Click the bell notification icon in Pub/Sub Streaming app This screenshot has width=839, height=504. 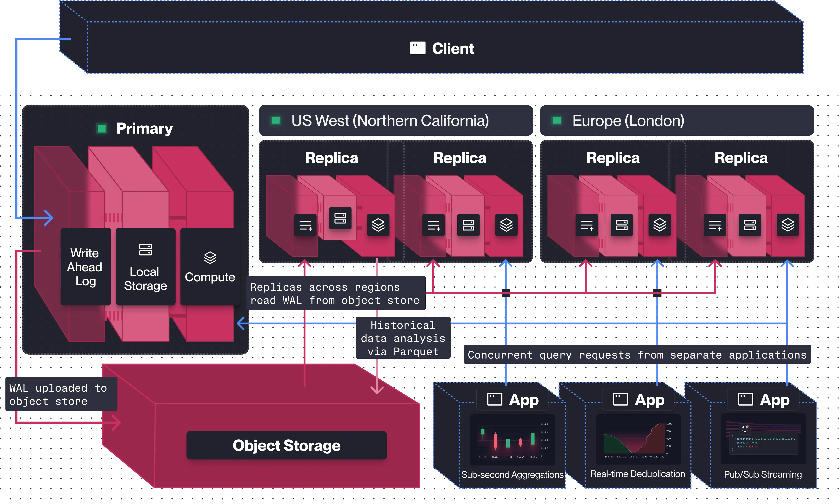coord(745,429)
